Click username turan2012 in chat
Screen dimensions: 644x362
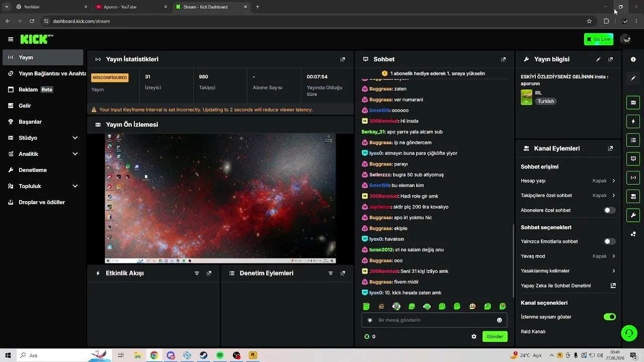[381, 250]
